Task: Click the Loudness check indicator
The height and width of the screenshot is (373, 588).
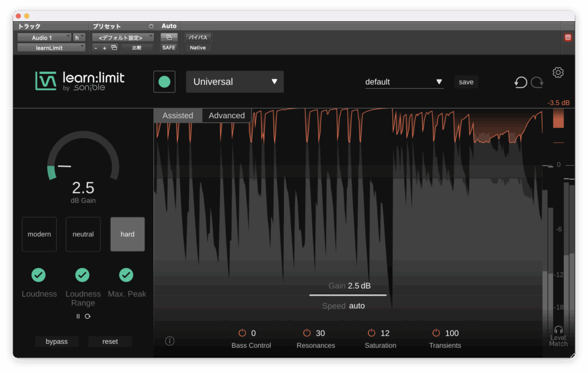Action: pyautogui.click(x=38, y=275)
